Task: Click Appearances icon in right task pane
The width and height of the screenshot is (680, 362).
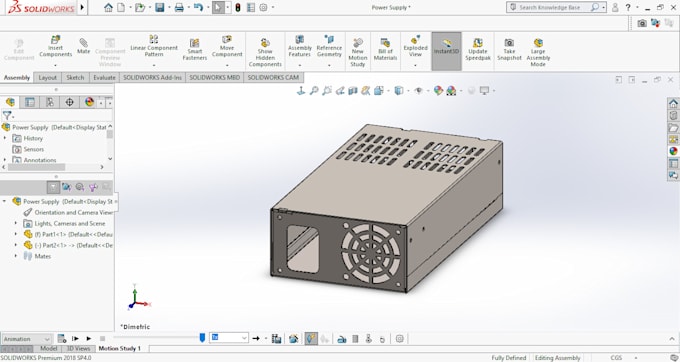Action: pos(673,151)
